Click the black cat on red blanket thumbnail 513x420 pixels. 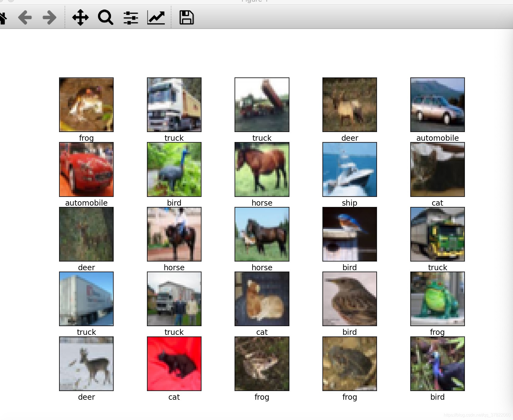tap(174, 363)
